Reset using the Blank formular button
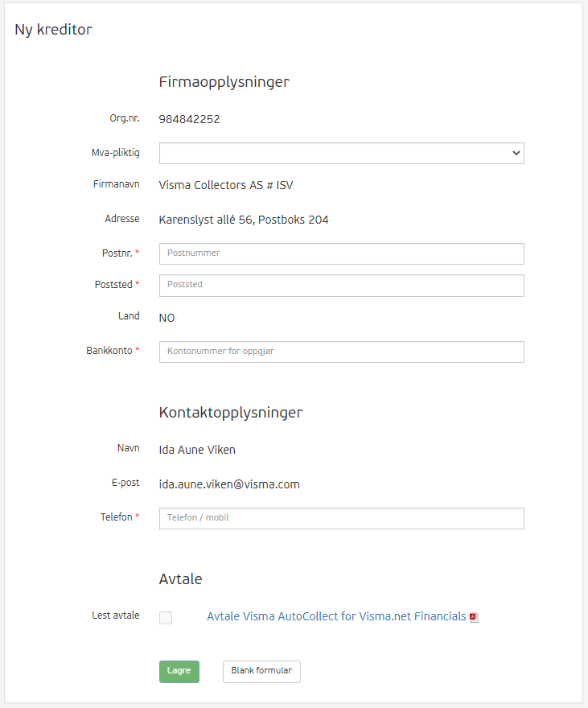Viewport: 588px width, 708px height. (x=261, y=672)
